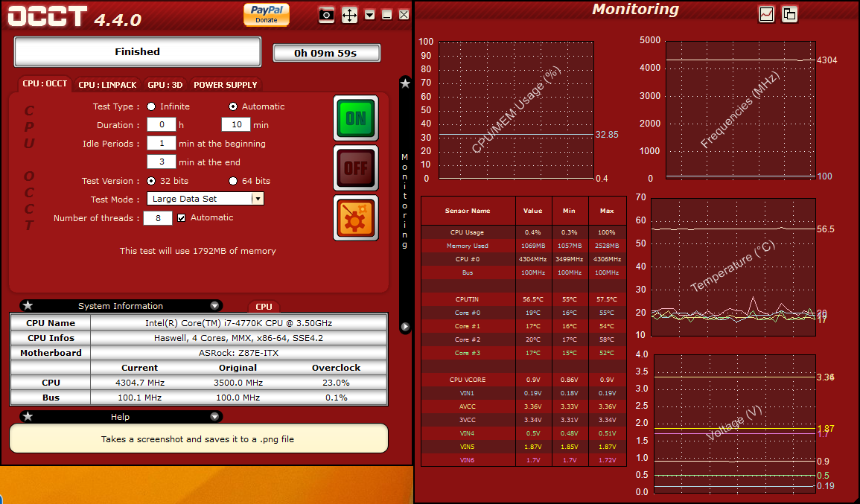The width and height of the screenshot is (860, 504).
Task: Take a screenshot with the camera icon
Action: [326, 15]
